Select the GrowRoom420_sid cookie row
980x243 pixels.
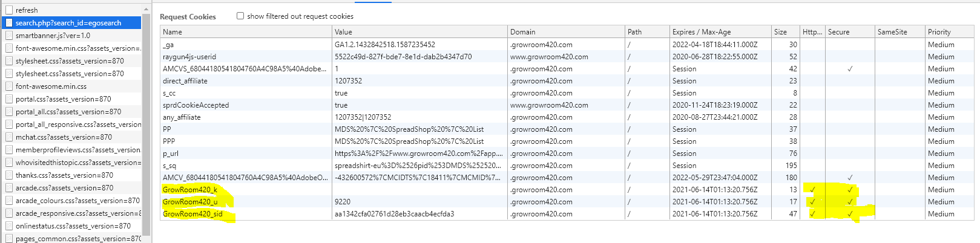click(192, 214)
